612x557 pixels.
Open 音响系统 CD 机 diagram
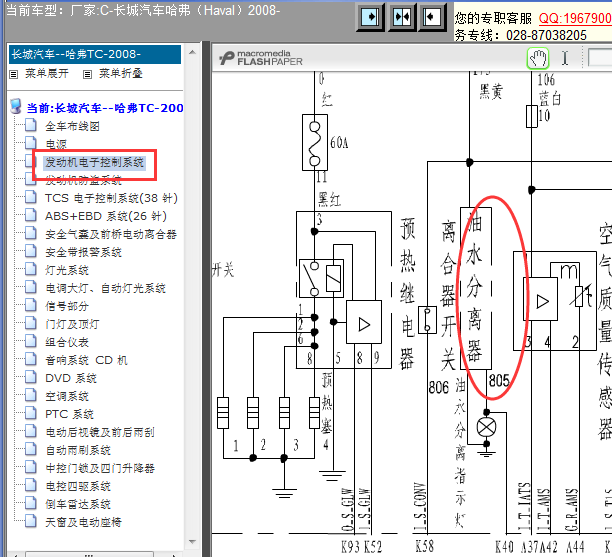(86, 360)
